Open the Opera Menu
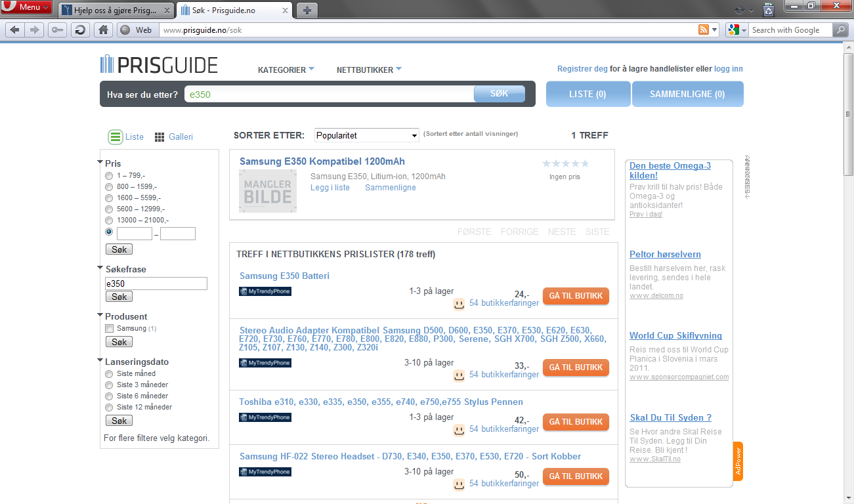This screenshot has width=854, height=504. point(27,7)
